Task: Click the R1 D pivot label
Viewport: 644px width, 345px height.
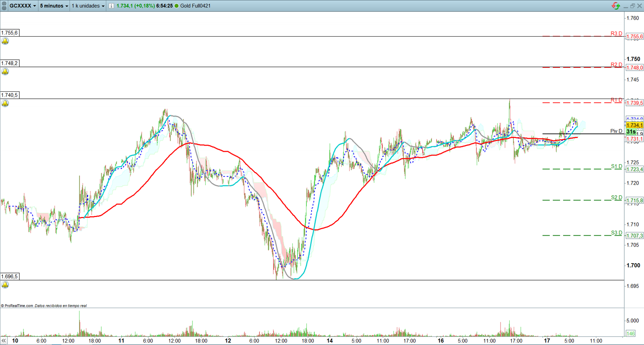Action: 616,100
